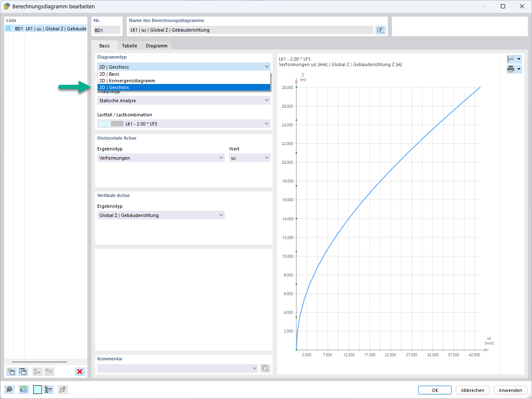Click the '42.500' value on the ux axis
Viewport: 532px width, 399px height.
[x=474, y=355]
